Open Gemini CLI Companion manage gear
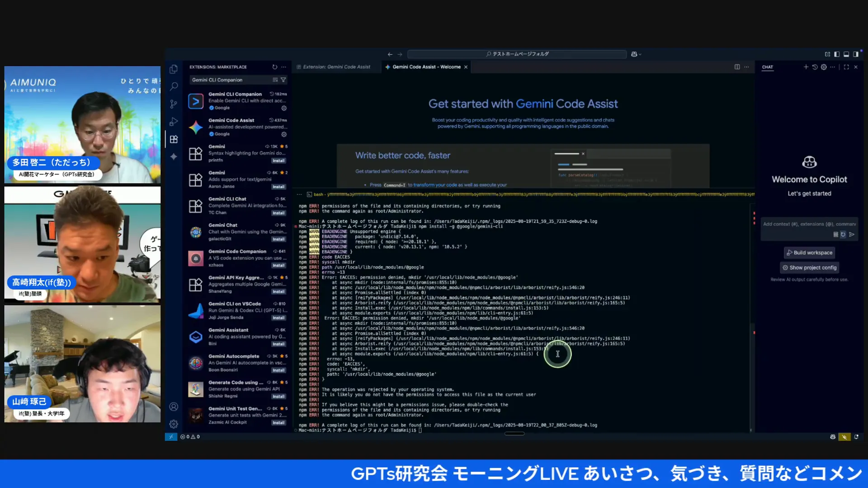 coord(284,108)
